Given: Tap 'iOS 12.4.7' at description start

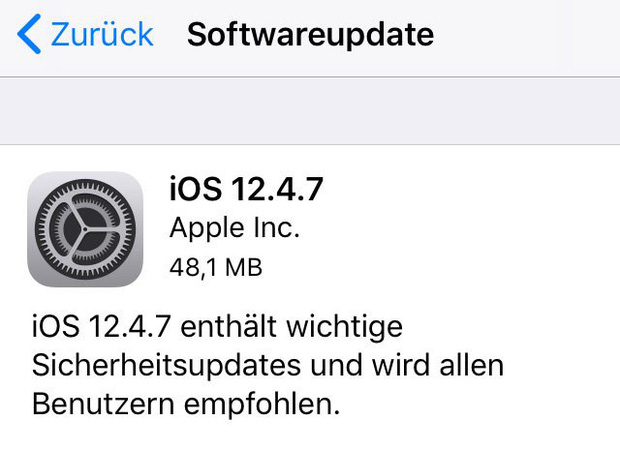Looking at the screenshot, I should coord(101,327).
